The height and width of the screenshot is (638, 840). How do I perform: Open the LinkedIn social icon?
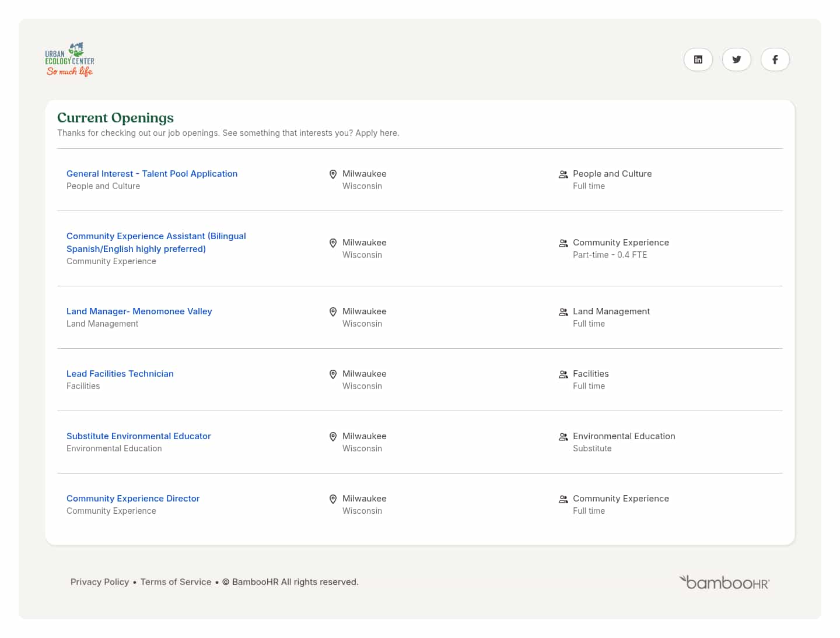point(698,59)
